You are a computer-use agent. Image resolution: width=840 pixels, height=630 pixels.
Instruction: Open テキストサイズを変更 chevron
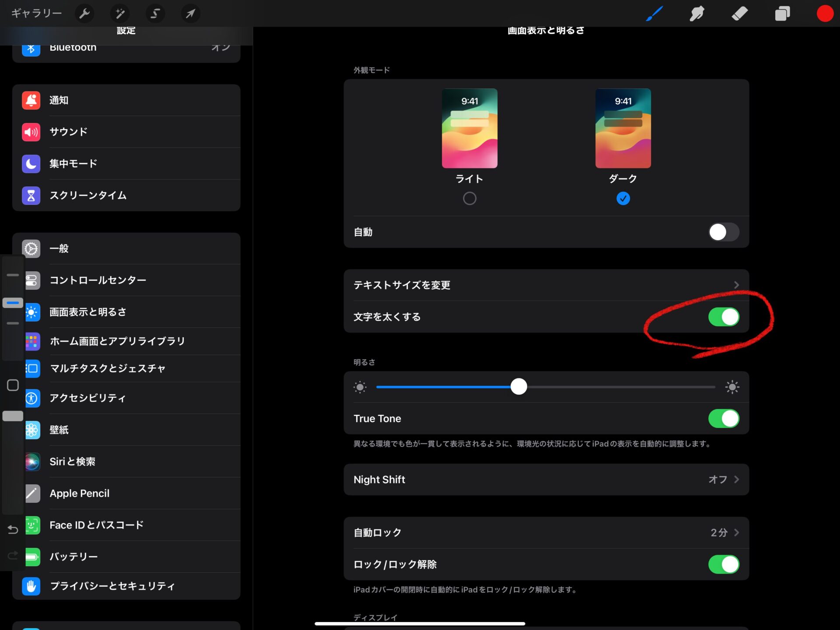click(x=736, y=285)
